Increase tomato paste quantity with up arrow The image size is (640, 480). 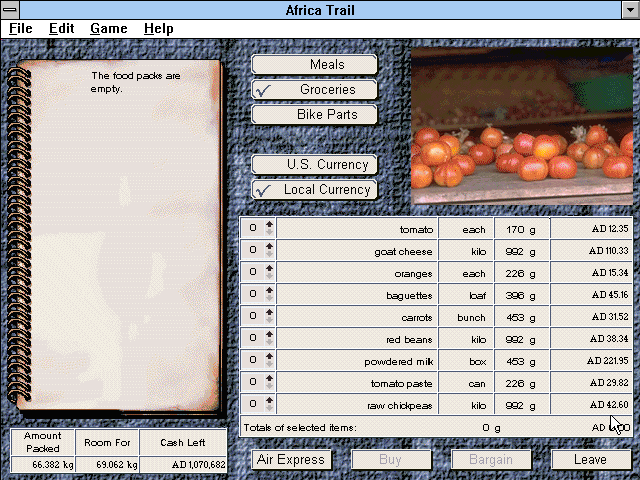(269, 378)
